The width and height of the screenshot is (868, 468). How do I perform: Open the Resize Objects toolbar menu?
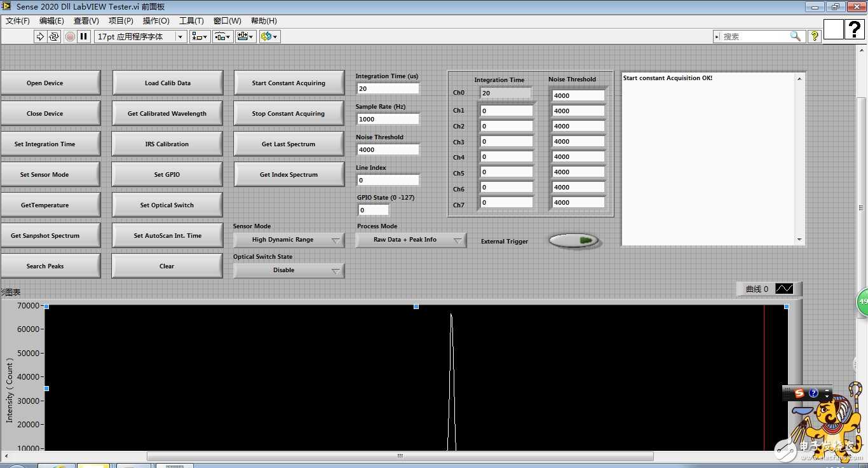246,37
